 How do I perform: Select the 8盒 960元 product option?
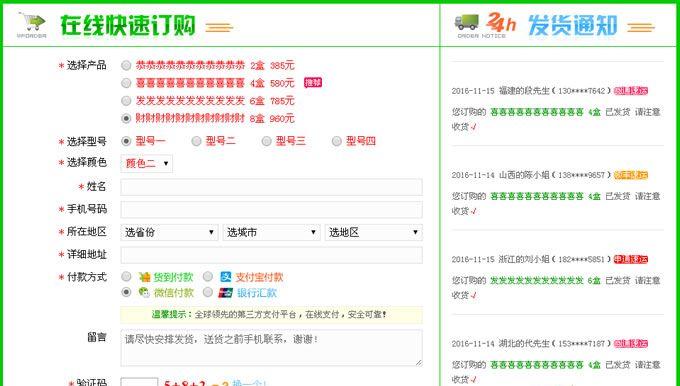click(126, 118)
